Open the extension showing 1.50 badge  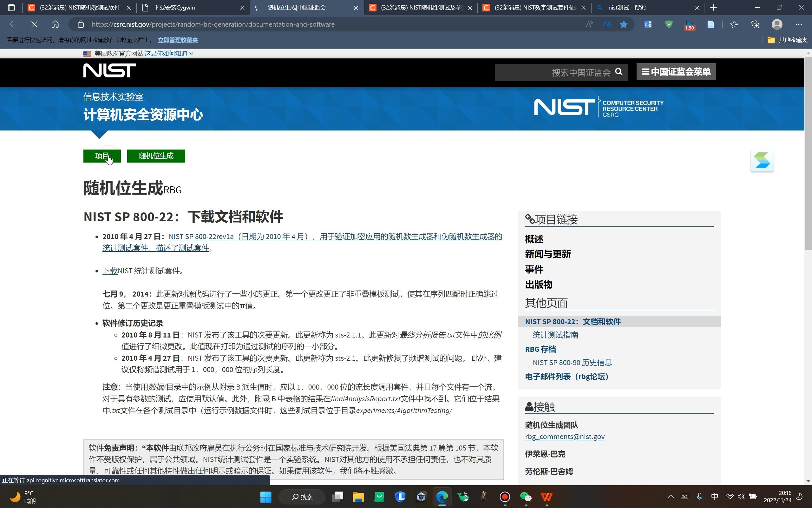[x=689, y=25]
